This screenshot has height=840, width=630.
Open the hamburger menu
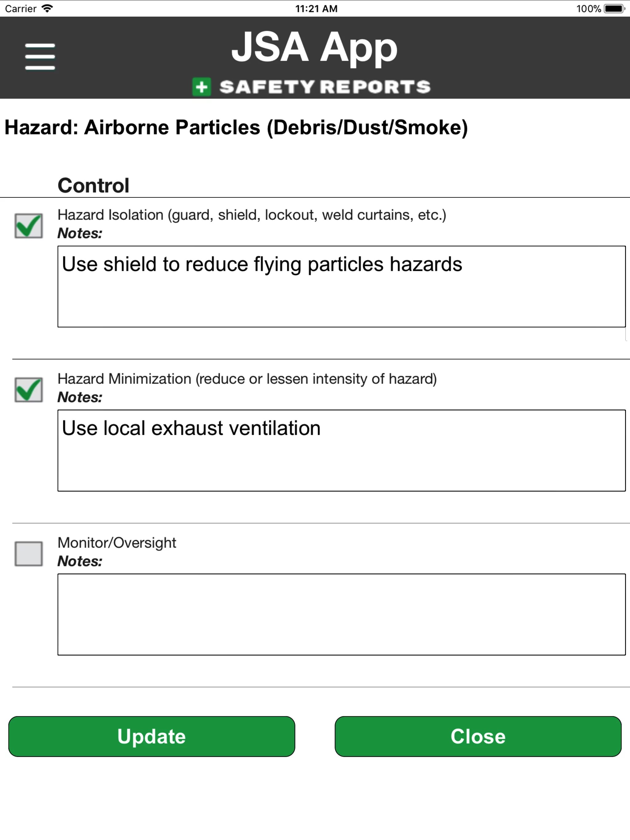pyautogui.click(x=40, y=57)
